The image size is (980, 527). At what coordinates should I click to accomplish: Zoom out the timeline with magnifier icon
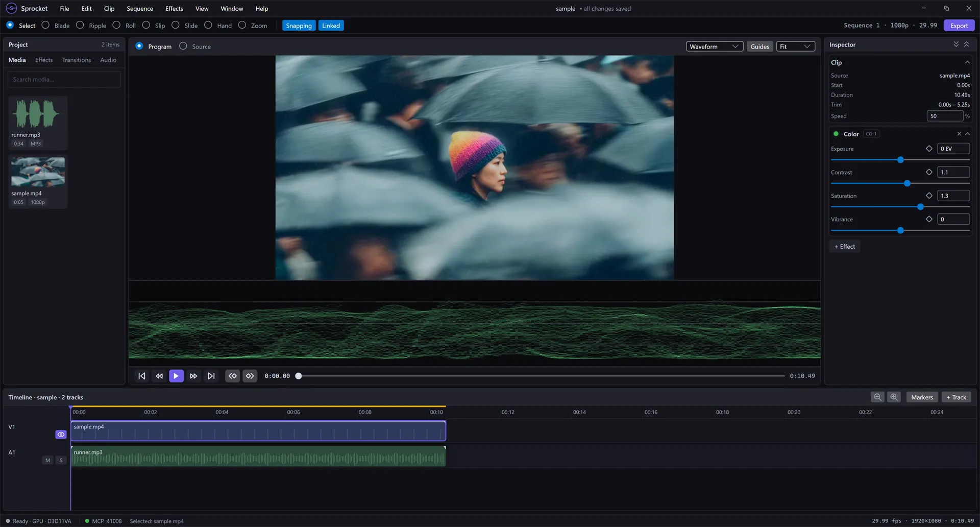click(877, 397)
